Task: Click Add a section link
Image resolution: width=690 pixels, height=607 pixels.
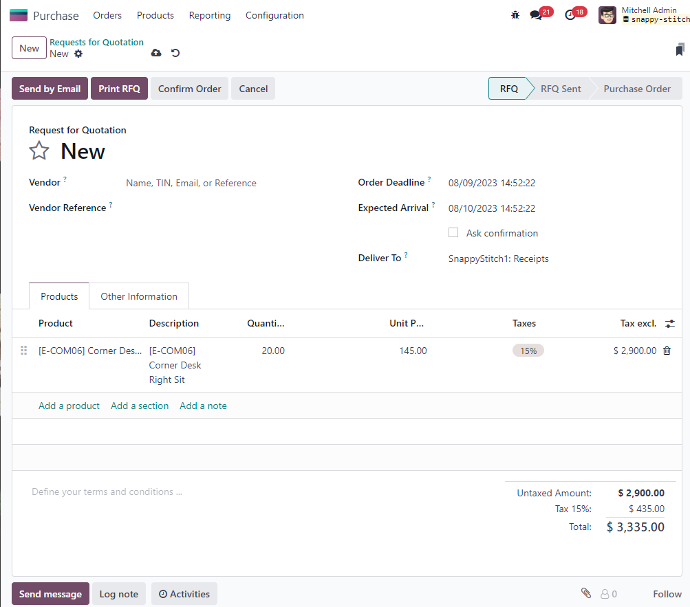Action: [139, 406]
